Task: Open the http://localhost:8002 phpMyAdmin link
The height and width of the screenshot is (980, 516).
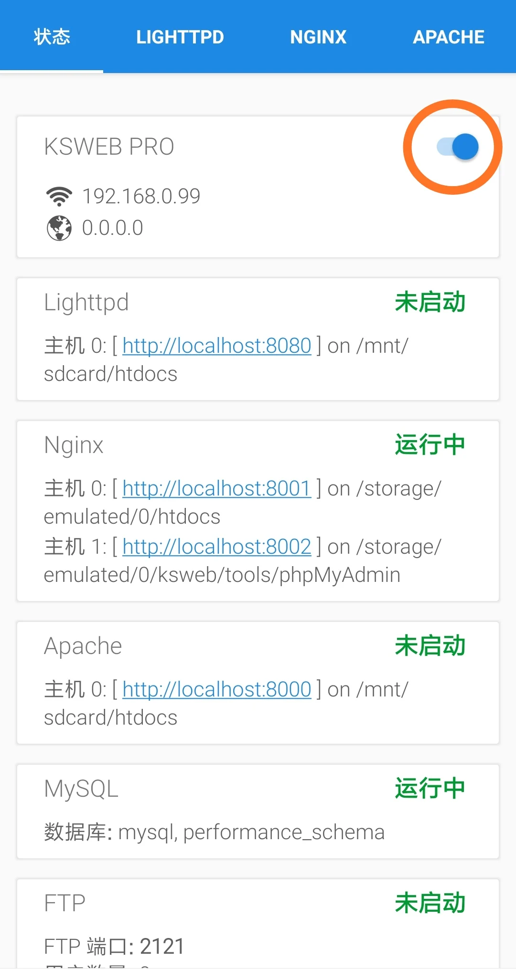Action: coord(217,547)
